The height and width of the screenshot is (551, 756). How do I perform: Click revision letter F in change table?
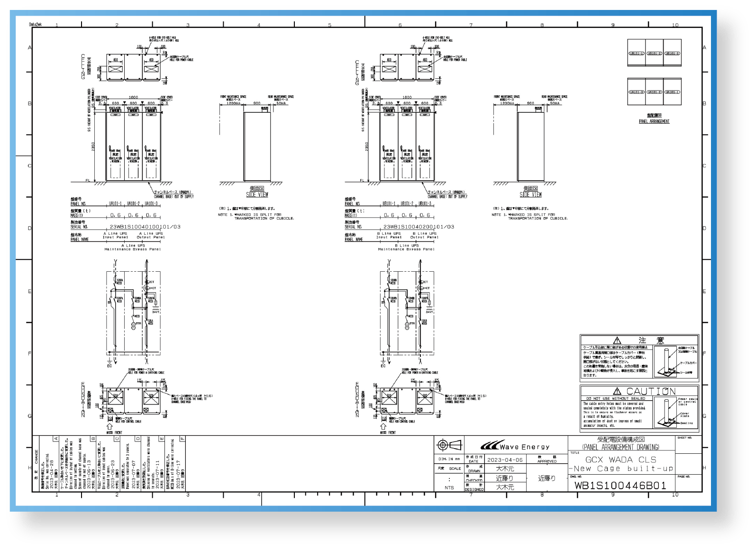pos(182,439)
